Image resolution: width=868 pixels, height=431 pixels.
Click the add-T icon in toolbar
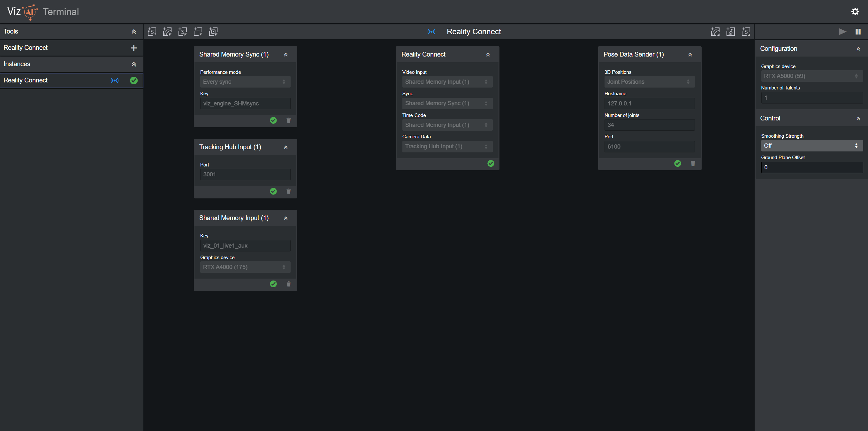click(x=198, y=32)
